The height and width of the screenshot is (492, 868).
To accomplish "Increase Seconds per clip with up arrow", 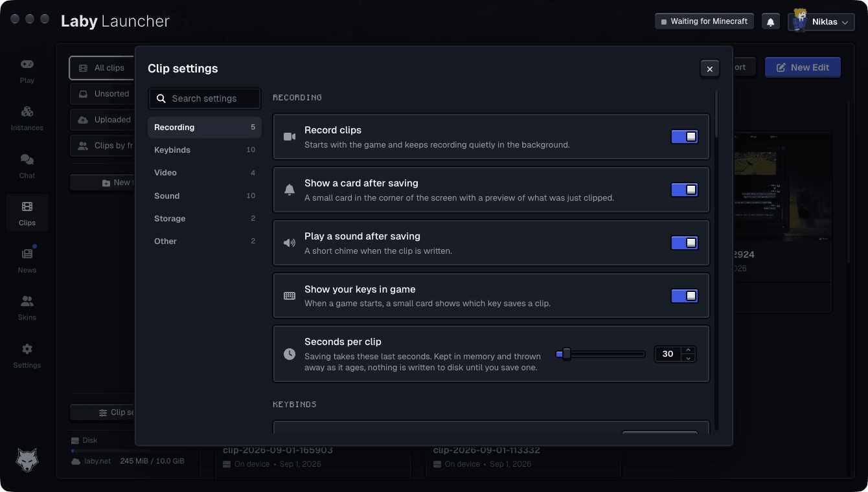I will 689,350.
